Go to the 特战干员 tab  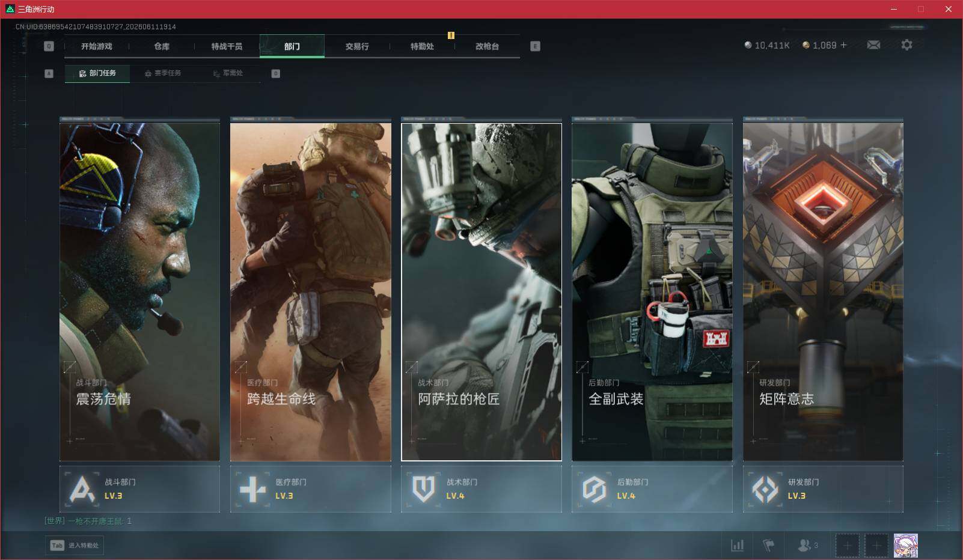227,46
